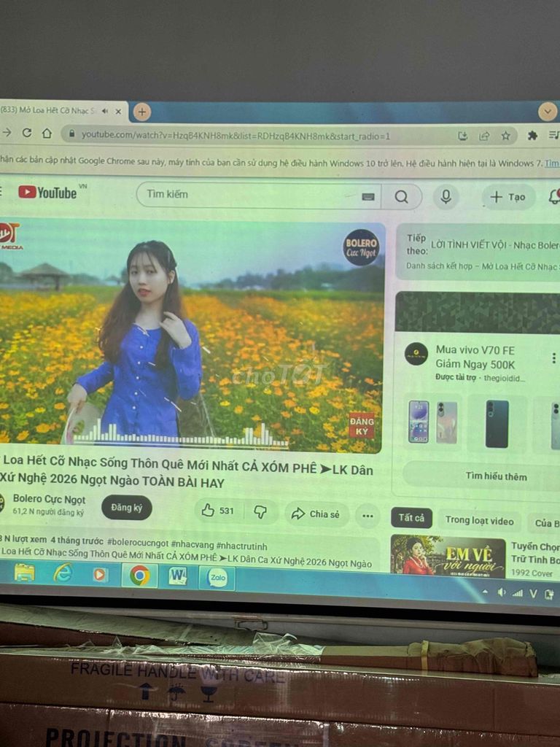Open YouTube notifications bell
Image resolution: width=560 pixels, height=747 pixels.
click(x=554, y=197)
